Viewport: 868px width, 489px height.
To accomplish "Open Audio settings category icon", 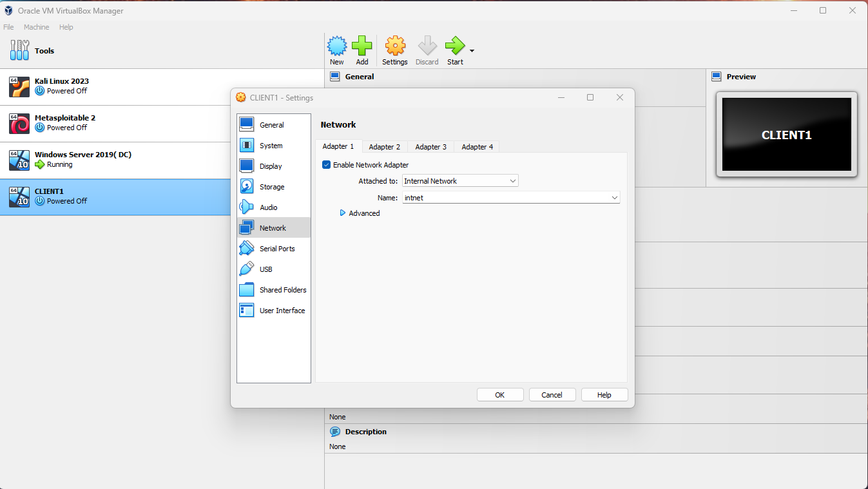I will pyautogui.click(x=247, y=207).
